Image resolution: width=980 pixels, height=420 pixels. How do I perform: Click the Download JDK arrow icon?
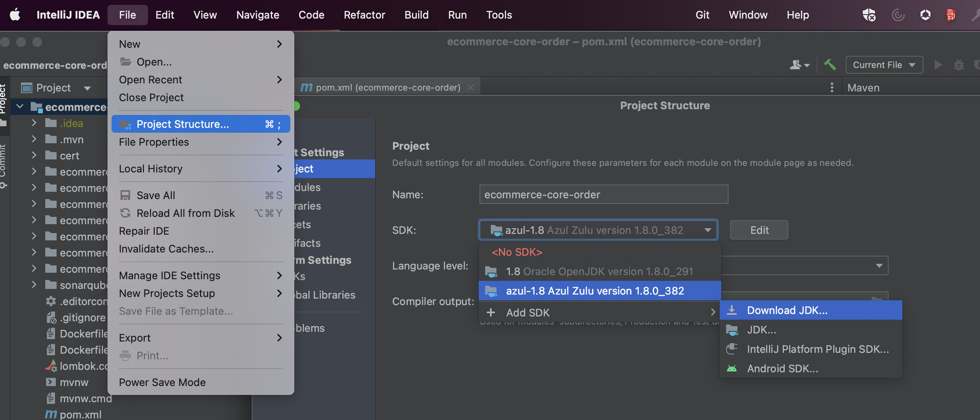click(x=732, y=310)
